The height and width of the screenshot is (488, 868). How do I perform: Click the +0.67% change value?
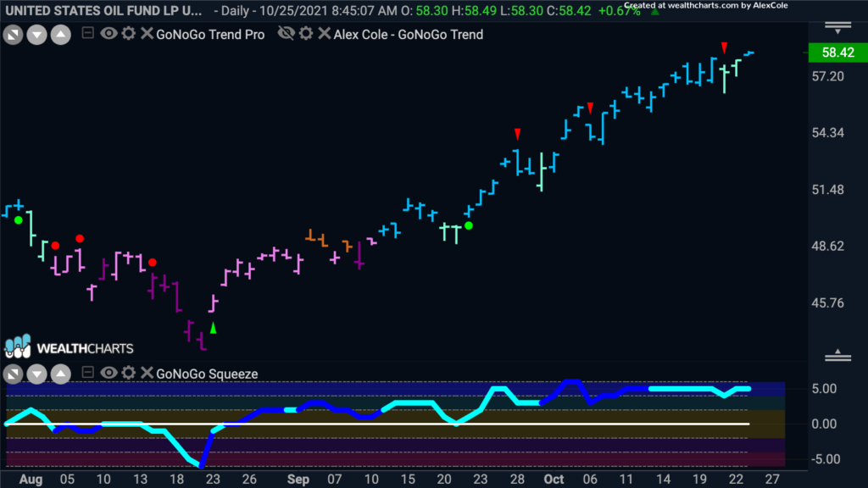click(x=619, y=10)
